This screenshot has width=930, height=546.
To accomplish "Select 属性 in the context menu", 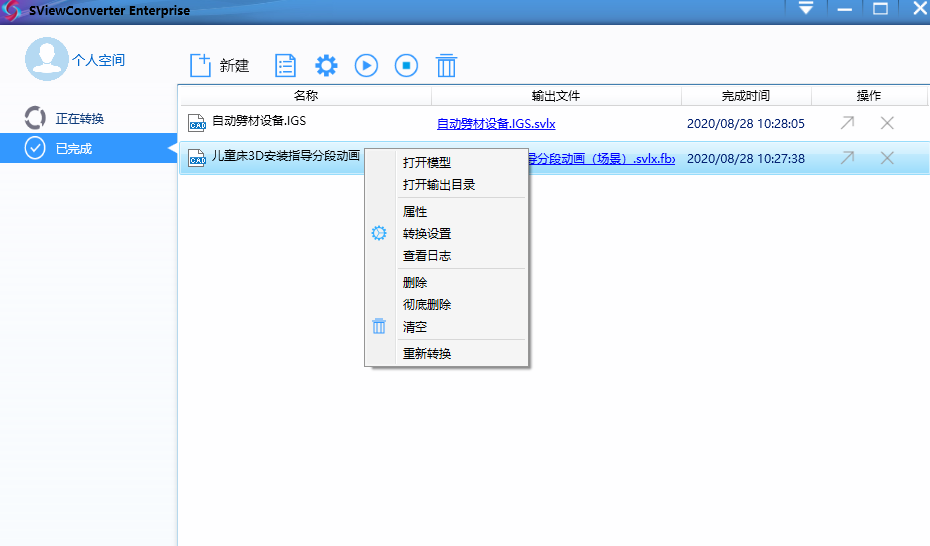I will (x=415, y=212).
